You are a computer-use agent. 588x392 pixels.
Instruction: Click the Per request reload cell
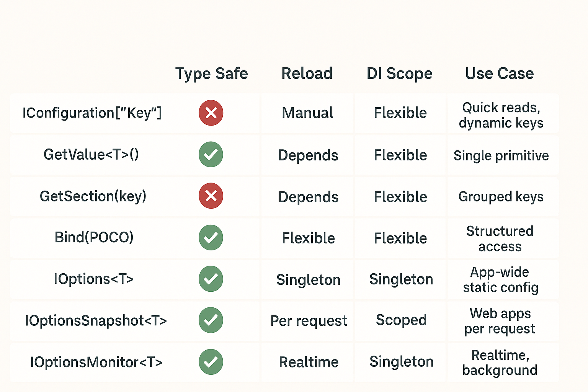[x=309, y=321]
